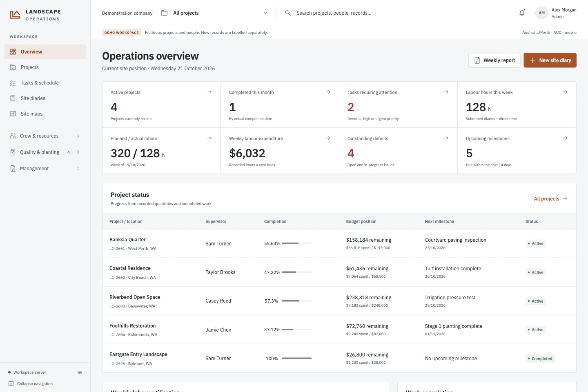The height and width of the screenshot is (392, 588).
Task: Open Projects in the sidebar
Action: (x=45, y=67)
